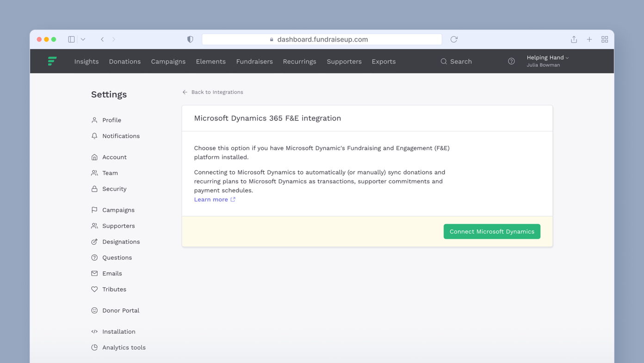Click the search magnifier icon
This screenshot has height=363, width=644.
443,61
